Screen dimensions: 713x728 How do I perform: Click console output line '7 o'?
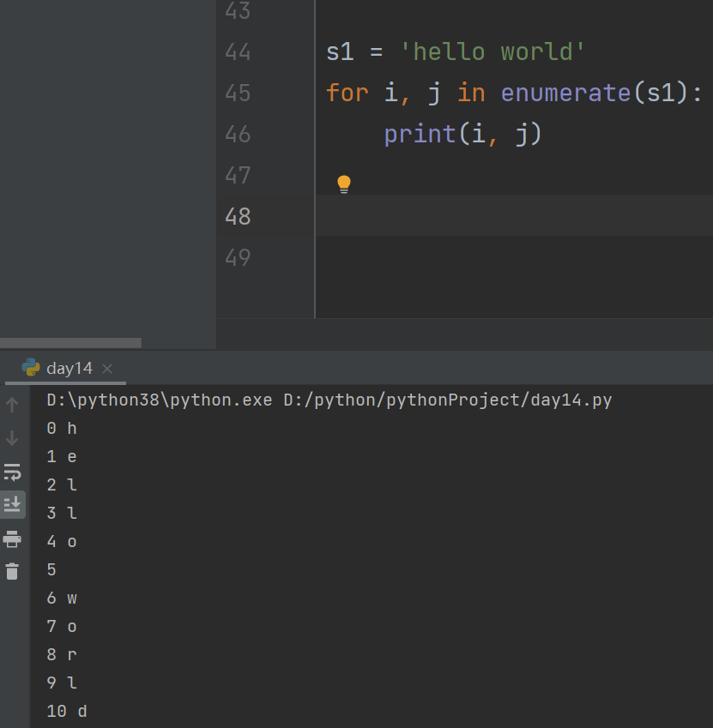pyautogui.click(x=62, y=627)
